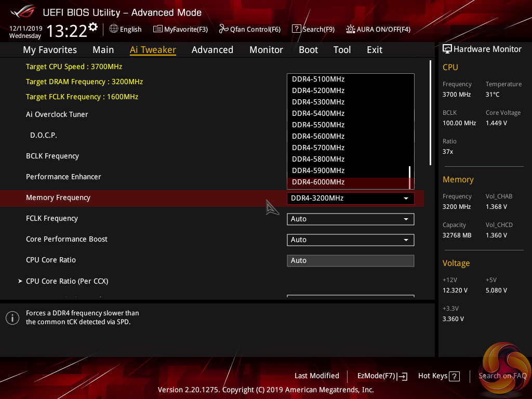Open MyFavorite(F3) list icon
This screenshot has height=399, width=532.
pos(157,29)
